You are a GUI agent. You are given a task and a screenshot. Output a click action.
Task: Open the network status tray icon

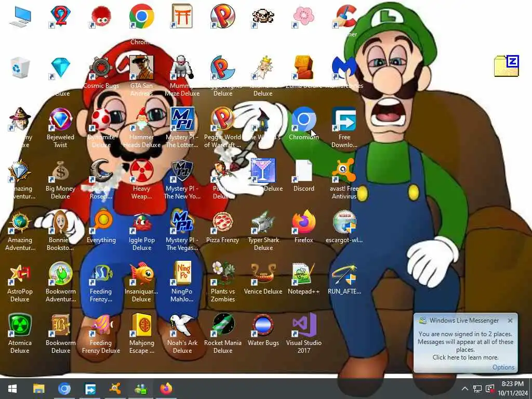pos(477,389)
